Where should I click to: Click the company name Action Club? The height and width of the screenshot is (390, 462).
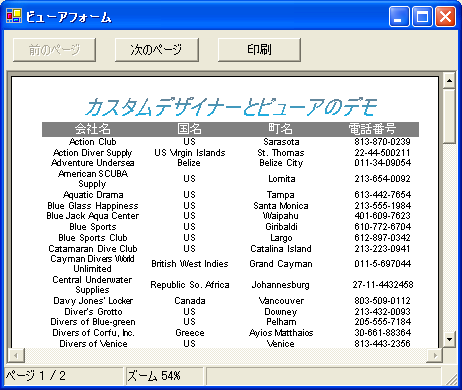pos(93,142)
